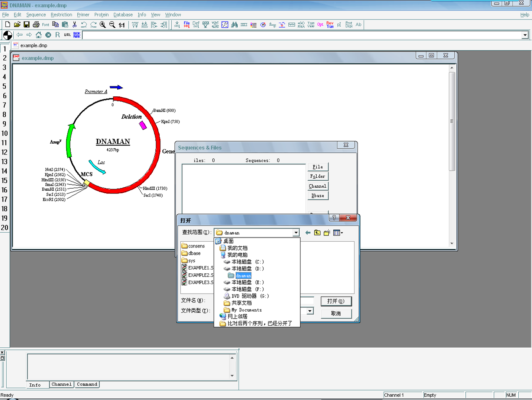The height and width of the screenshot is (400, 532).
Task: Open the Primer menu
Action: coord(83,15)
